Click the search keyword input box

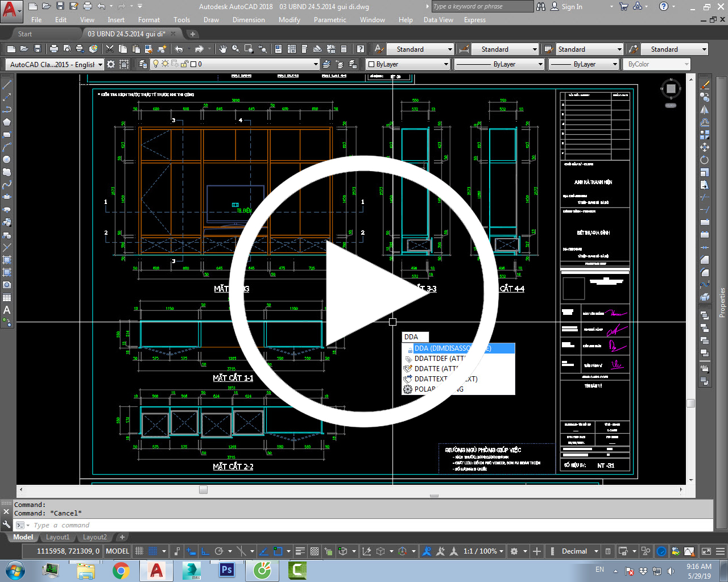pos(482,6)
